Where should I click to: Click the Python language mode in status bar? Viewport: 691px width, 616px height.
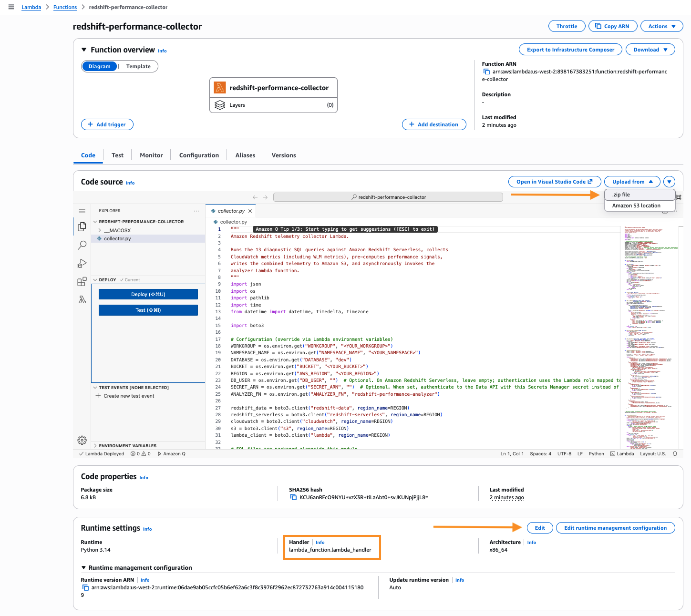(x=596, y=454)
